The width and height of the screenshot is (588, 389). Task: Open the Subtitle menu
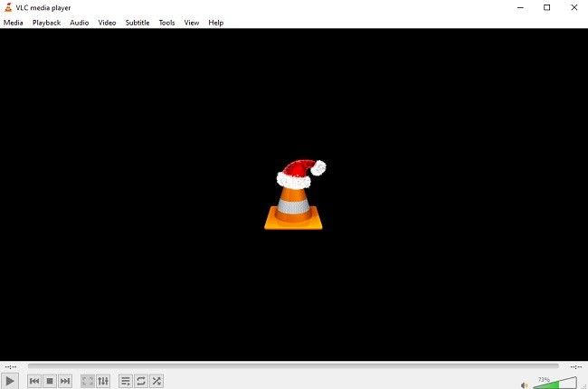click(138, 23)
